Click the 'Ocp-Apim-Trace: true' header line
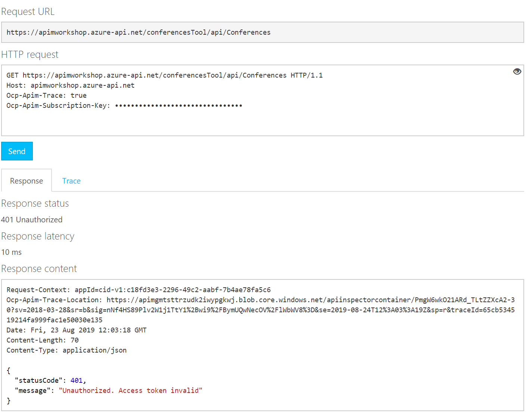 coord(46,96)
